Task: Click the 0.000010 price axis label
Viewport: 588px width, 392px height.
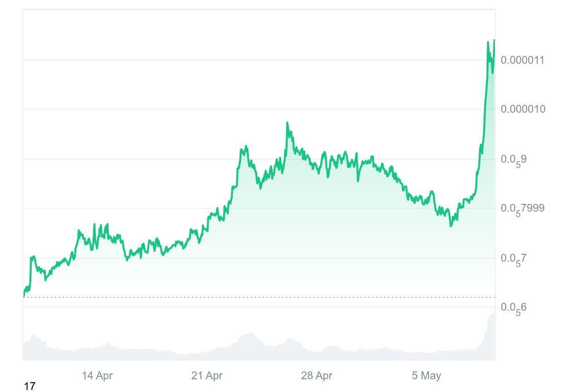Action: click(x=523, y=109)
